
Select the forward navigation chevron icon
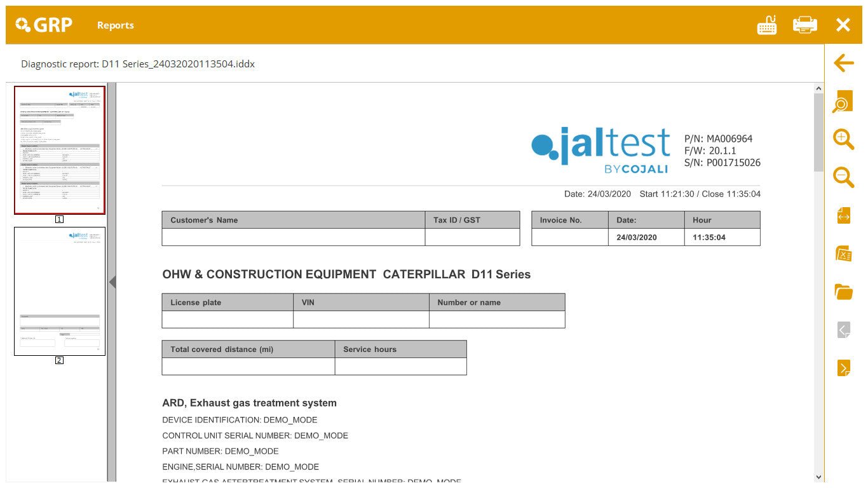pyautogui.click(x=843, y=367)
